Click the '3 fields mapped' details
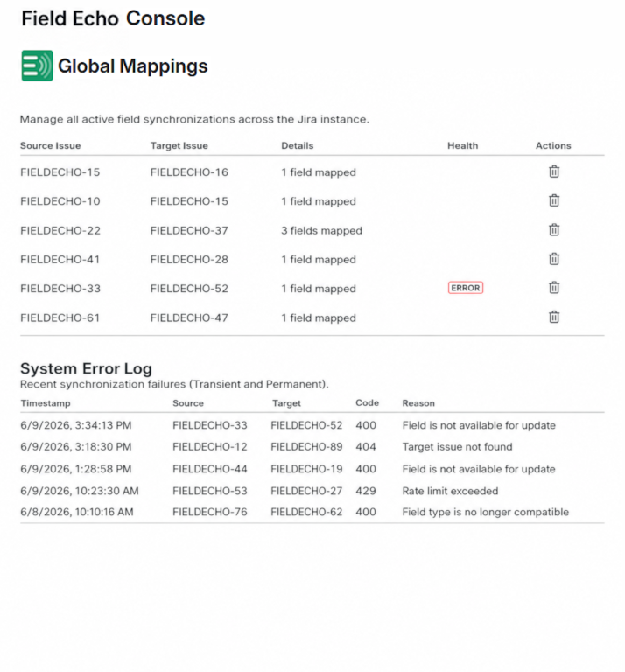625x672 pixels. [321, 231]
